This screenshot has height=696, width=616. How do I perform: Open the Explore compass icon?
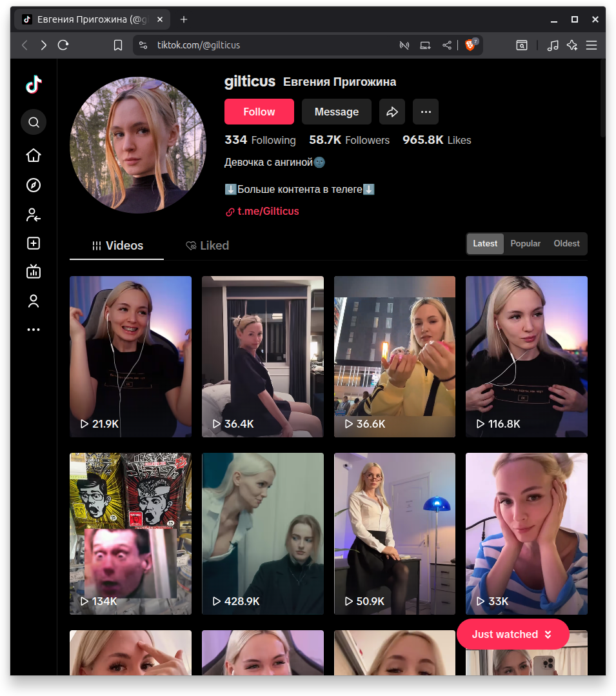pos(34,185)
